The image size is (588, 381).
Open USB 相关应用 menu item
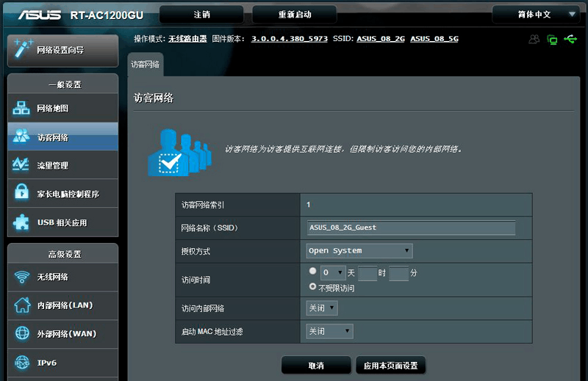pyautogui.click(x=63, y=222)
